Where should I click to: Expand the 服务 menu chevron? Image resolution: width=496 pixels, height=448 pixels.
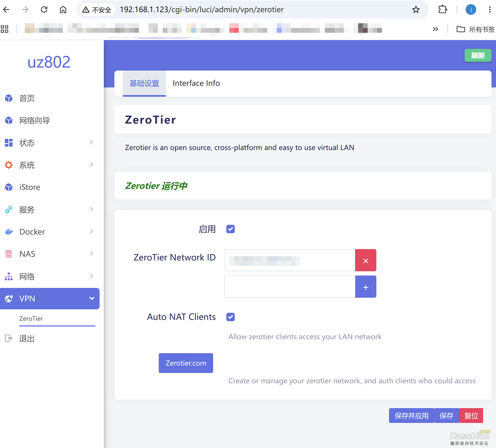click(92, 209)
